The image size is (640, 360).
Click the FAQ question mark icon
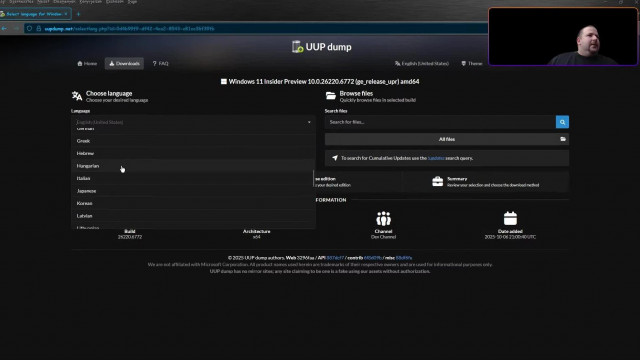pos(154,63)
